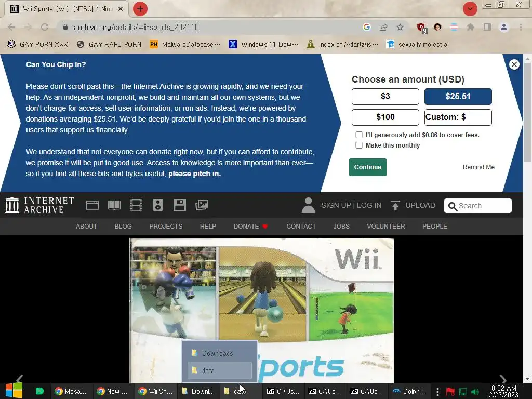The width and height of the screenshot is (532, 399).
Task: Select Downloads in the taskbar popup
Action: pos(220,353)
